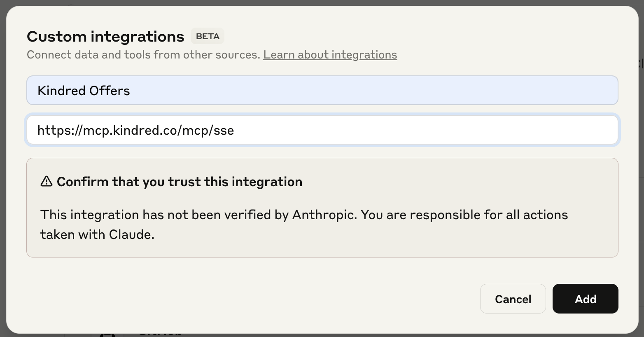Click the Custom integrations heading
The width and height of the screenshot is (644, 337).
[105, 36]
